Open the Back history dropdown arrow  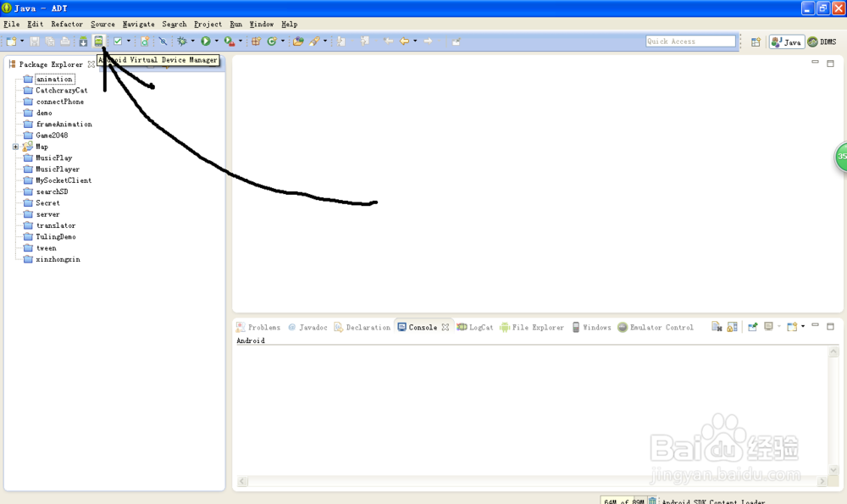415,41
